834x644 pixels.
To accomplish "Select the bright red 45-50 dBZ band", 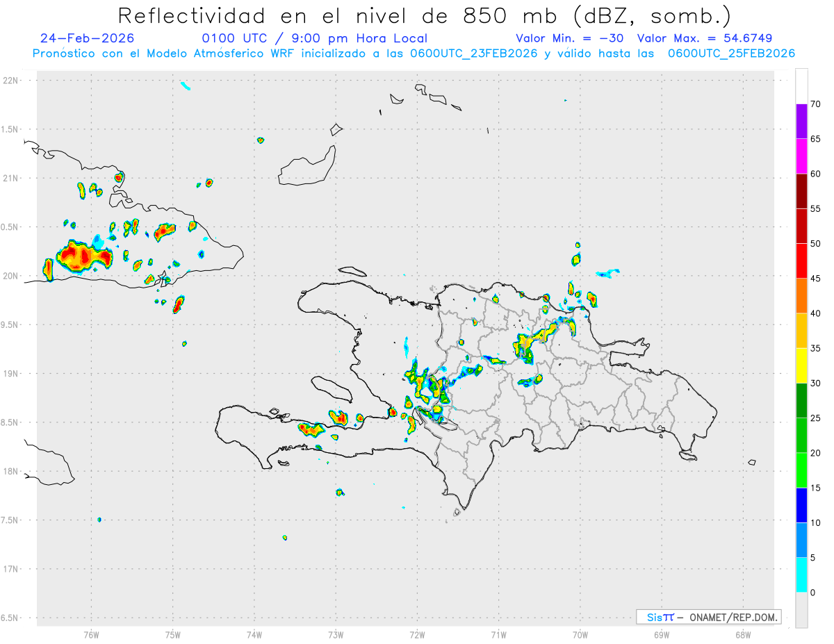I will click(801, 261).
